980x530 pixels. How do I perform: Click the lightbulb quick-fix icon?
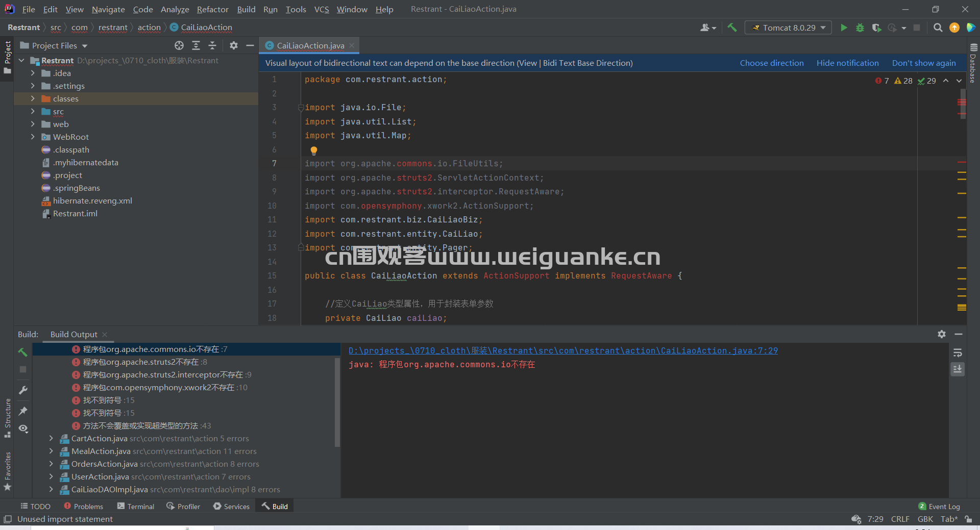coord(314,150)
